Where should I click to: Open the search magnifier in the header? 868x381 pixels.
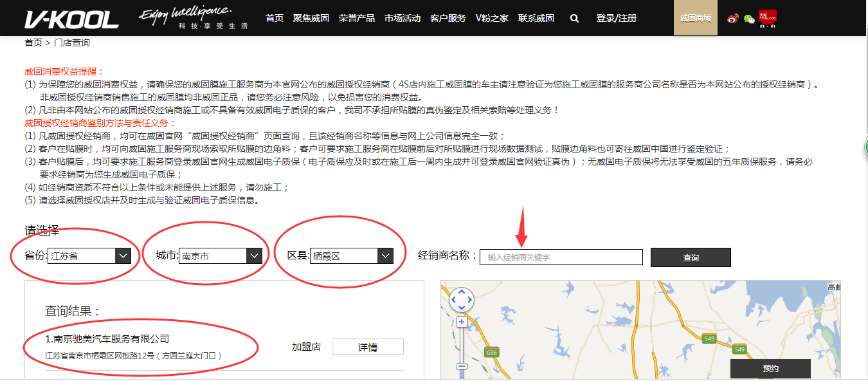coord(574,19)
